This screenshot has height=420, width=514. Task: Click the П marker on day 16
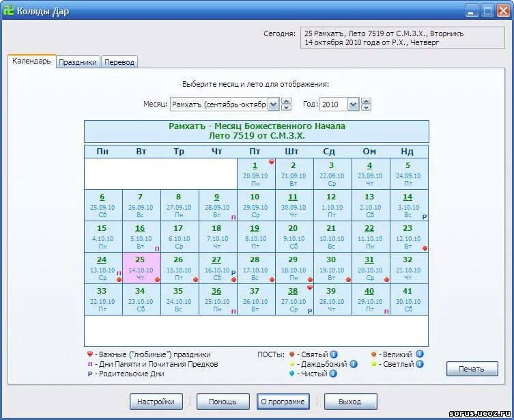coord(157,249)
